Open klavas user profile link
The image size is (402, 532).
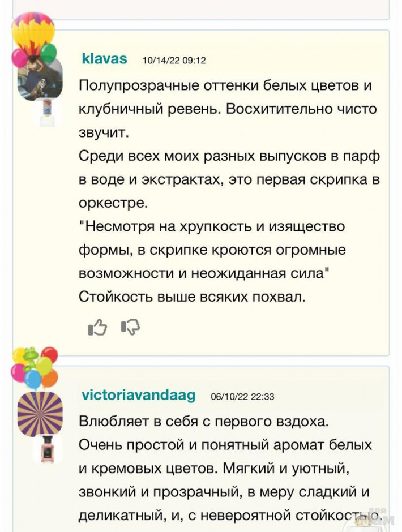coord(105,59)
